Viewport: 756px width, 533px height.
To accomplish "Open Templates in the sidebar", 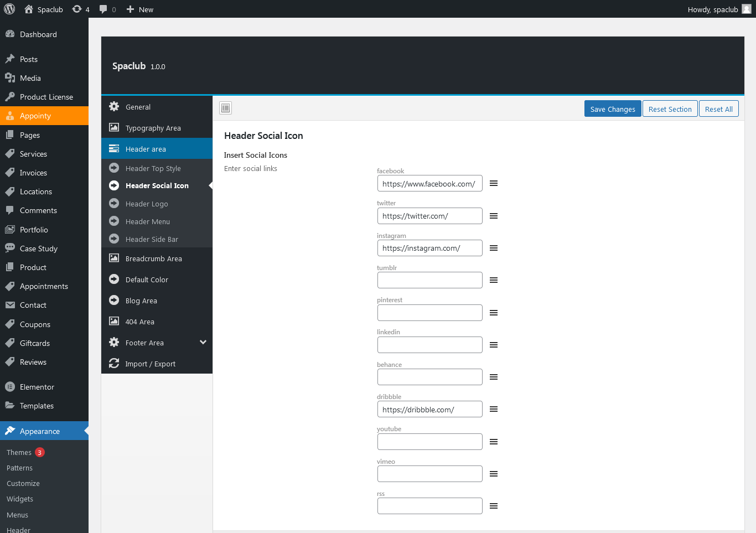I will pyautogui.click(x=44, y=406).
